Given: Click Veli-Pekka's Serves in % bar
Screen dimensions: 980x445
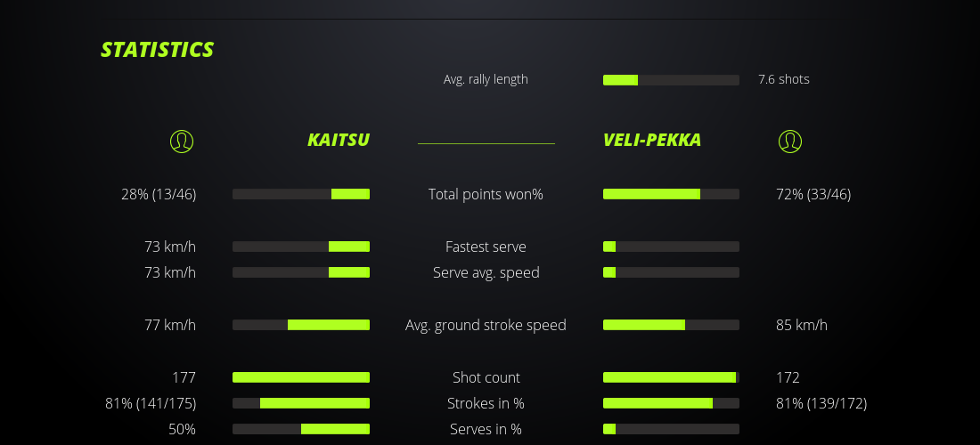Looking at the screenshot, I should tap(671, 429).
